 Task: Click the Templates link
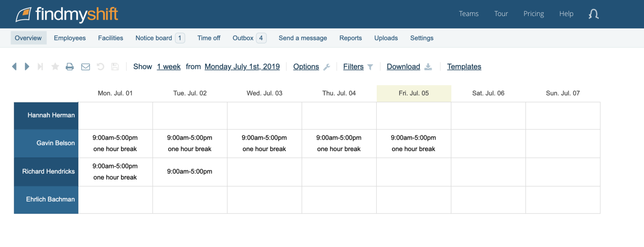[x=464, y=67]
